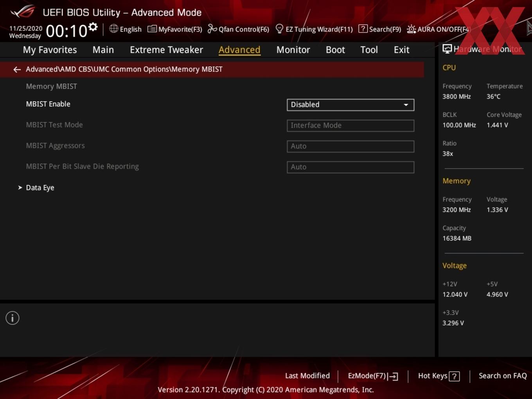Image resolution: width=532 pixels, height=399 pixels.
Task: Click the Qfan Control fan icon
Action: (212, 29)
